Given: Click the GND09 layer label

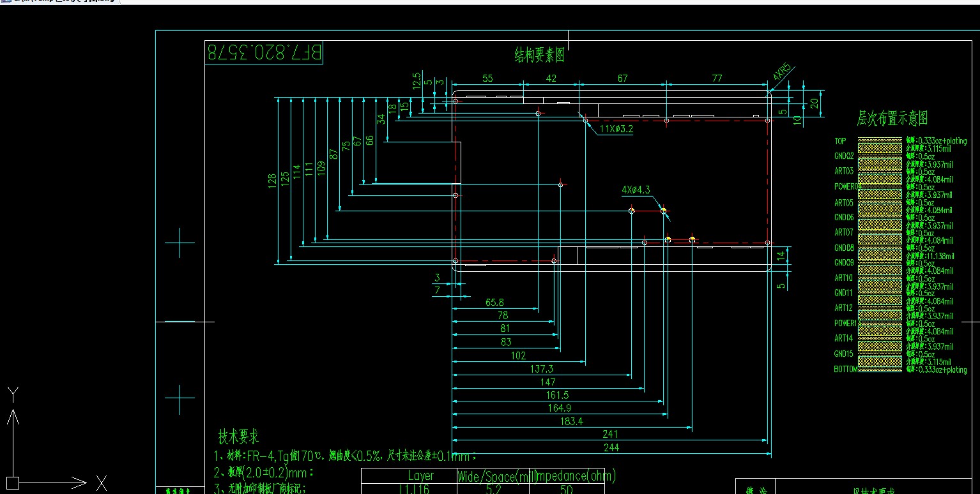Looking at the screenshot, I should 844,262.
